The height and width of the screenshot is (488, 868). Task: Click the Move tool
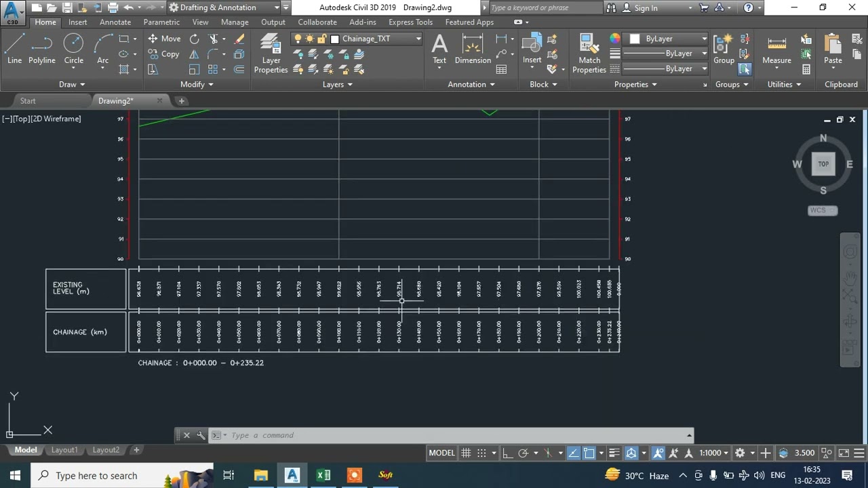pos(164,39)
